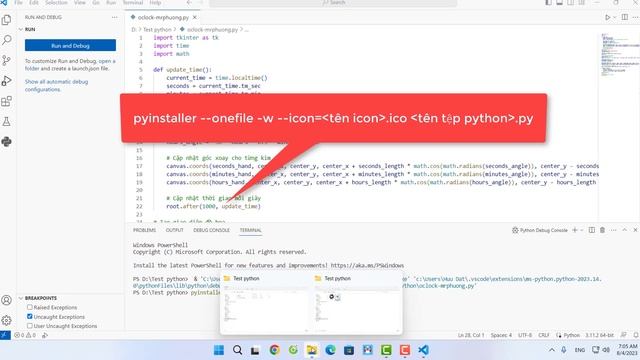The width and height of the screenshot is (640, 360).
Task: Close the oclock-mrphuong.py tab
Action: point(195,18)
